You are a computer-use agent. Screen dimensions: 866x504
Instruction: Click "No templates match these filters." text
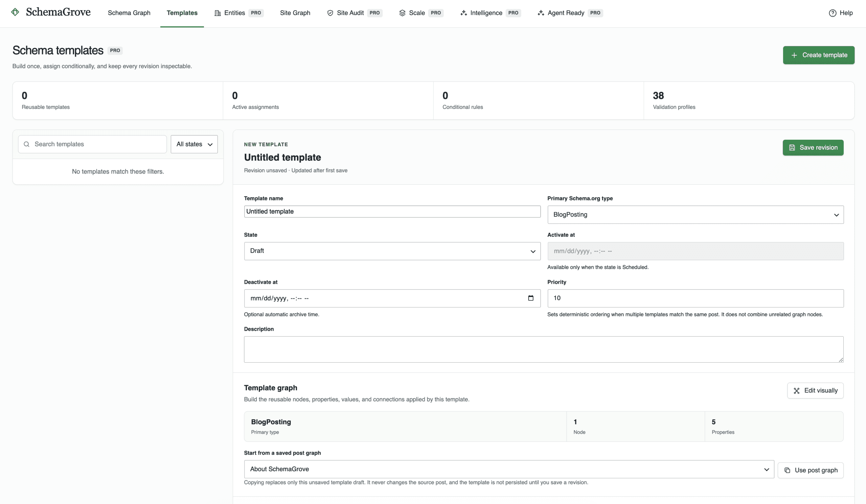pyautogui.click(x=118, y=171)
